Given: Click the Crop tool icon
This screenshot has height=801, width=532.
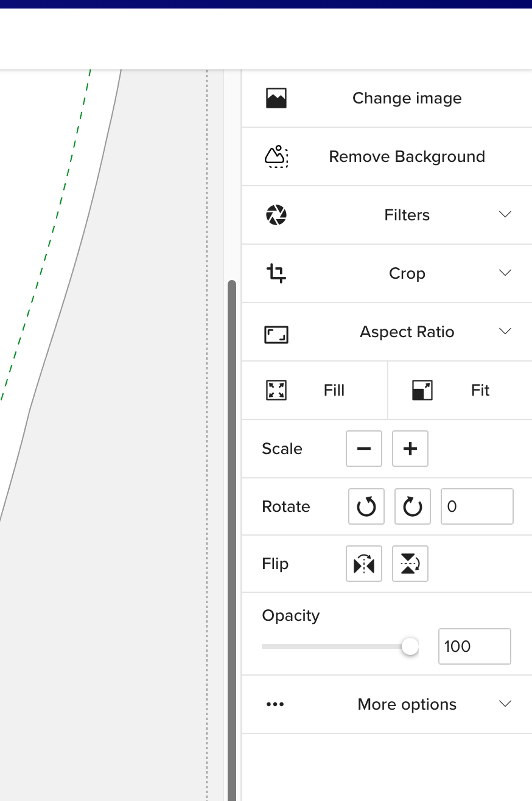Looking at the screenshot, I should (x=276, y=273).
